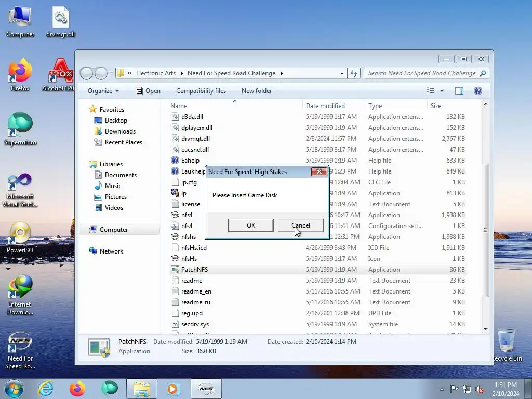Select Desktop under Favorites
Screen dimensions: 532x399
(116, 121)
